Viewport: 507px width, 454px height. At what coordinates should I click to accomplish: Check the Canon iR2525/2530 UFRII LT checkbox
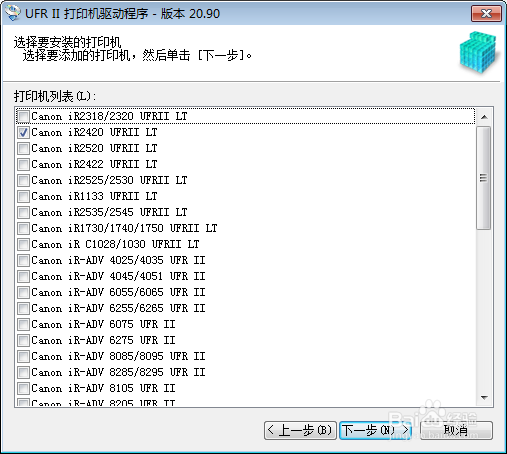tap(23, 180)
